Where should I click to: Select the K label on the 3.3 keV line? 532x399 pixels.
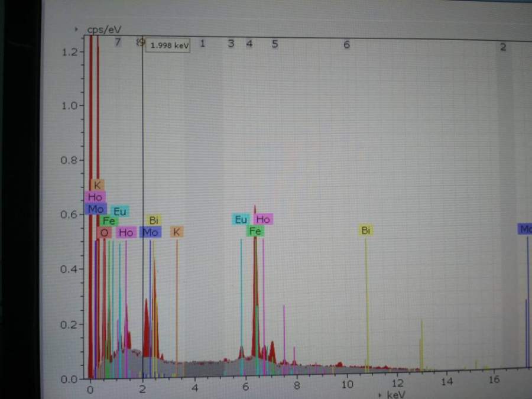pyautogui.click(x=176, y=232)
